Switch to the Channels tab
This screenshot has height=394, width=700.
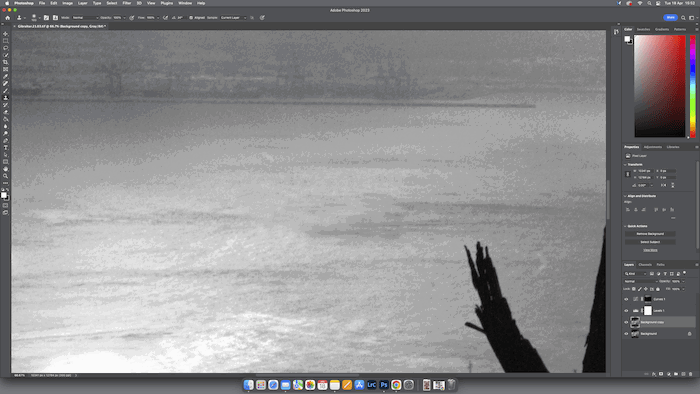(645, 265)
